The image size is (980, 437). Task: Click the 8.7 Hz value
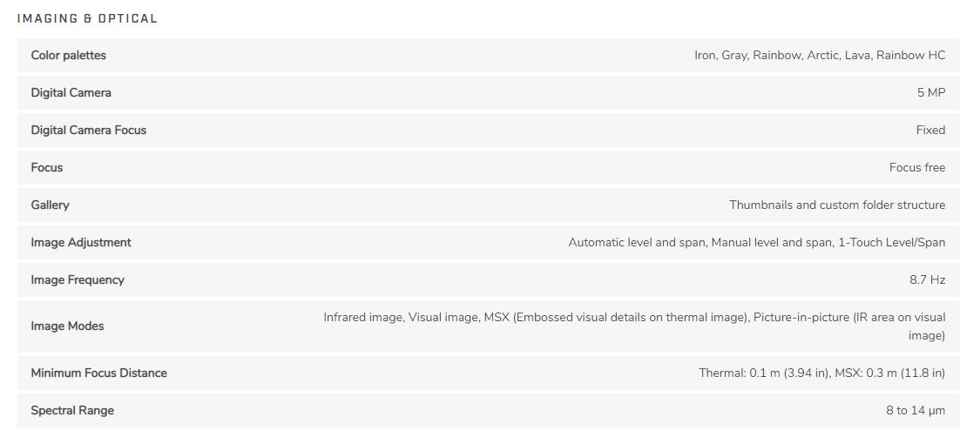click(x=928, y=280)
